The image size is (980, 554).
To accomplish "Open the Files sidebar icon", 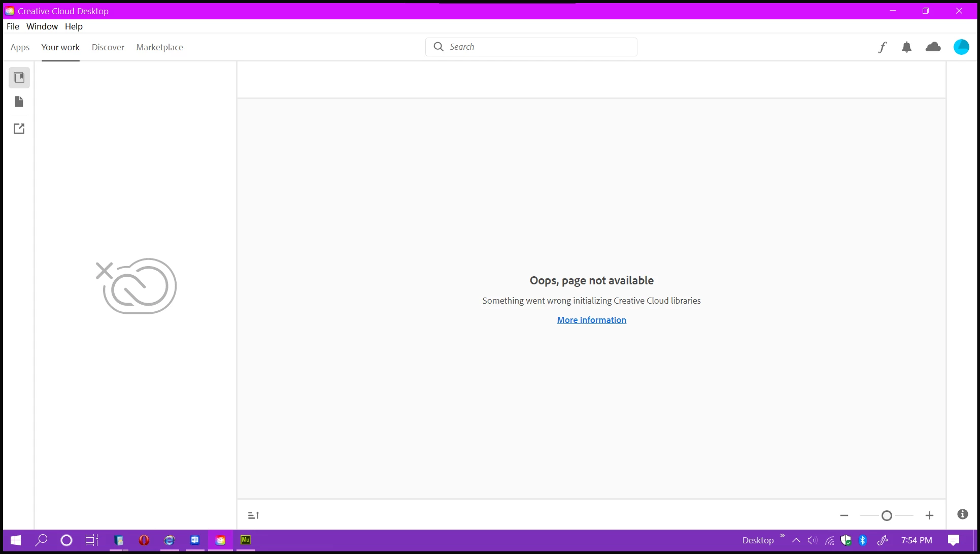I will tap(19, 102).
